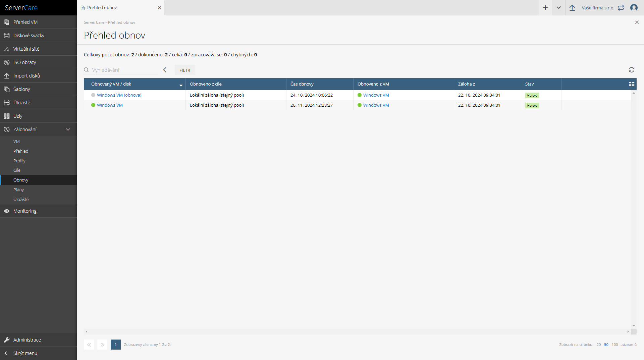Click the Administrace wrench icon
This screenshot has width=644, height=360.
coord(7,340)
